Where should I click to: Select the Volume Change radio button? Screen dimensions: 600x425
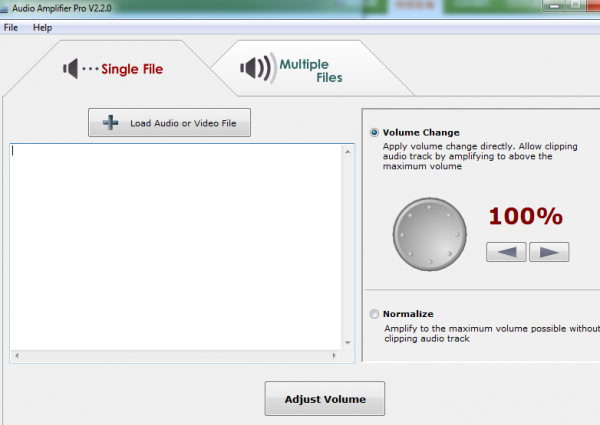coord(374,133)
